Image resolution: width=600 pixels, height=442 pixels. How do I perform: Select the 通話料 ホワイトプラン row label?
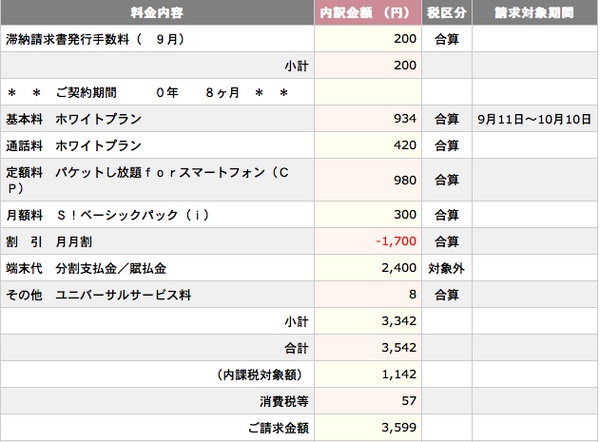coord(73,145)
